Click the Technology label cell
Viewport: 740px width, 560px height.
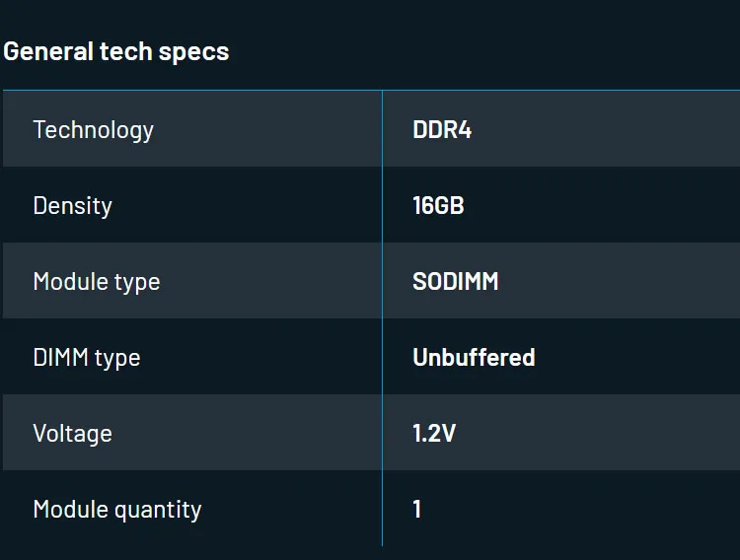point(94,130)
